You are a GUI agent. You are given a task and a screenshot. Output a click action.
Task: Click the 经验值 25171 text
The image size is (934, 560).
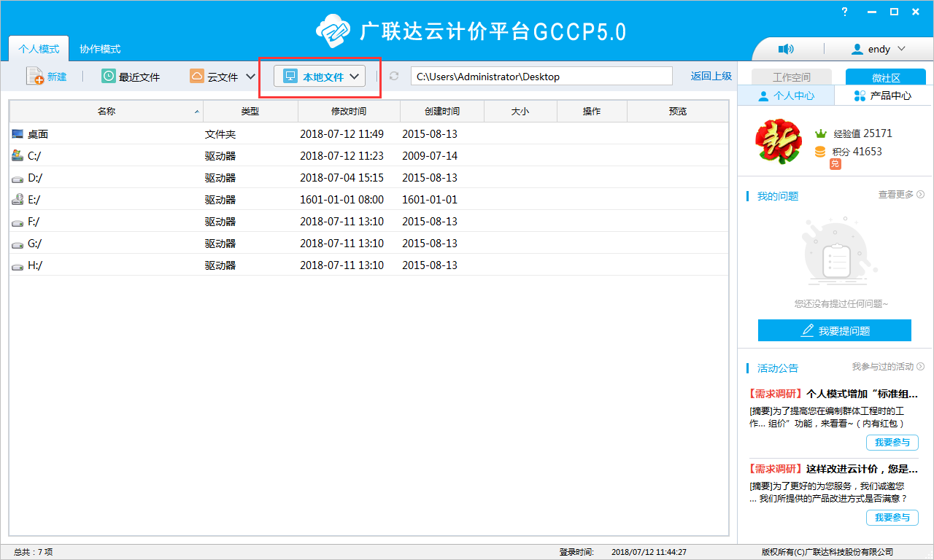coord(862,133)
